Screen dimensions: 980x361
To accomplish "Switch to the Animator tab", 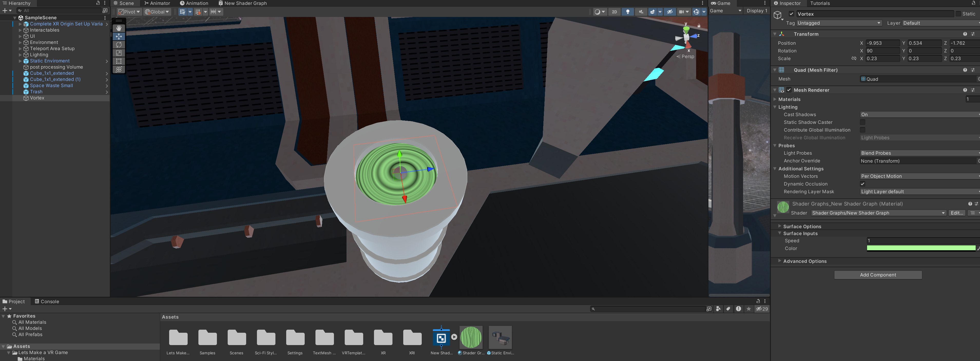I will (157, 3).
